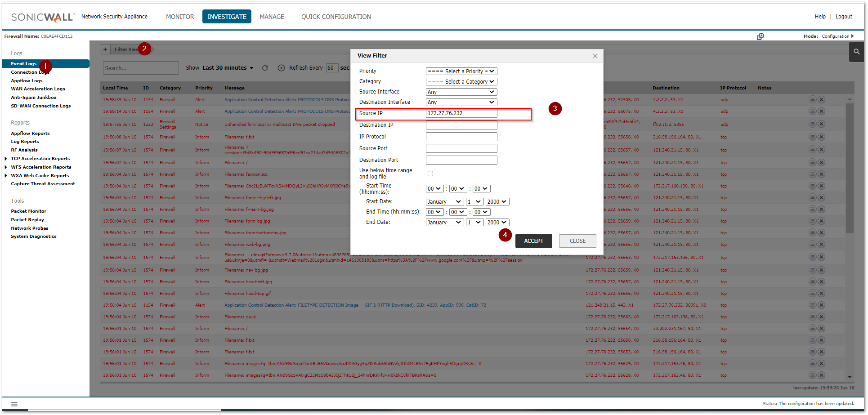Screen dimensions: 868x415
Task: Open details icon for 19:58:35 log row
Action: coord(813,99)
